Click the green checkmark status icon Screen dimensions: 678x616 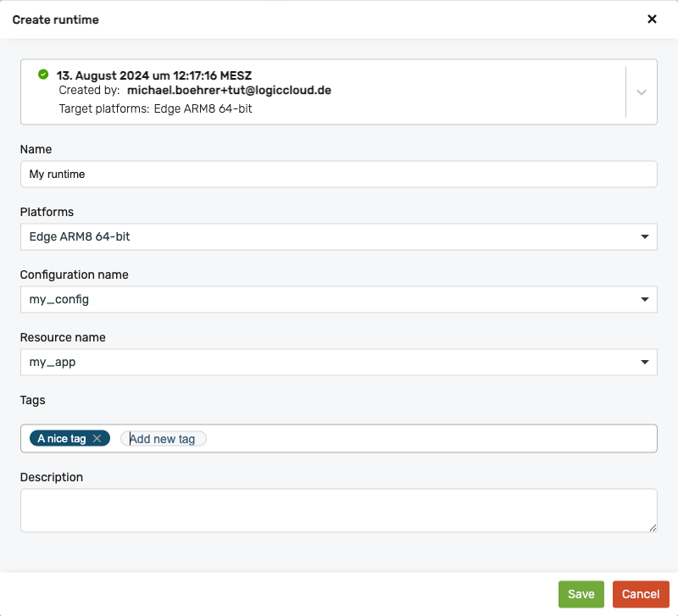(x=43, y=75)
